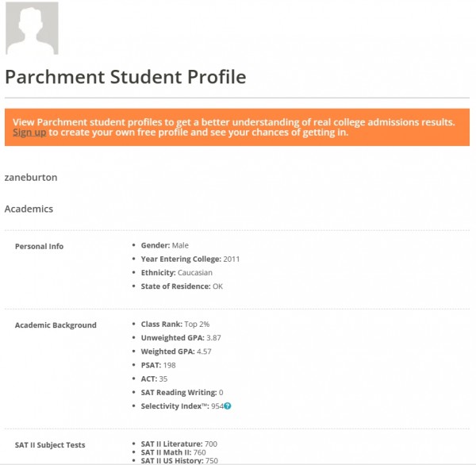Click the SAT II Literature: 700 entry
The height and width of the screenshot is (465, 476).
coord(179,444)
